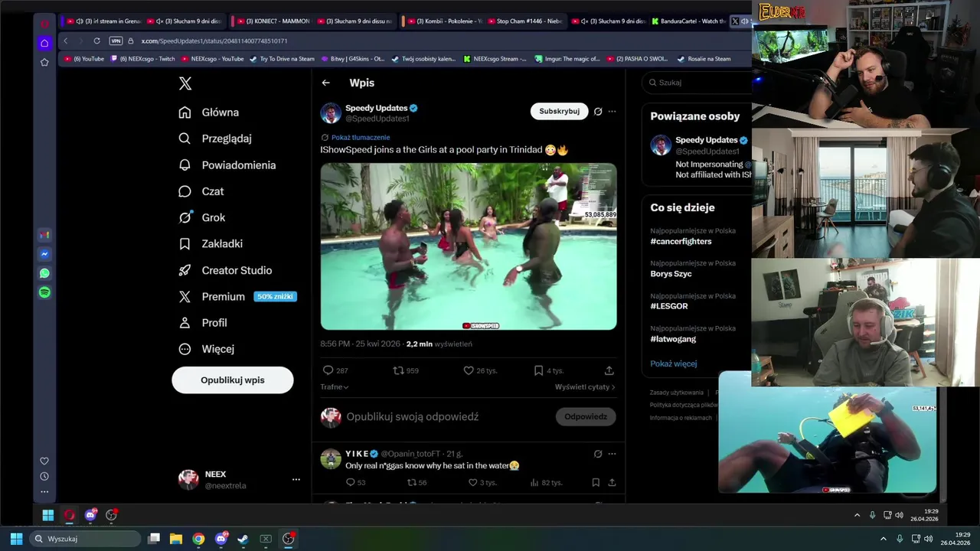The height and width of the screenshot is (551, 980).
Task: Open Steam from the Windows taskbar
Action: pyautogui.click(x=243, y=539)
